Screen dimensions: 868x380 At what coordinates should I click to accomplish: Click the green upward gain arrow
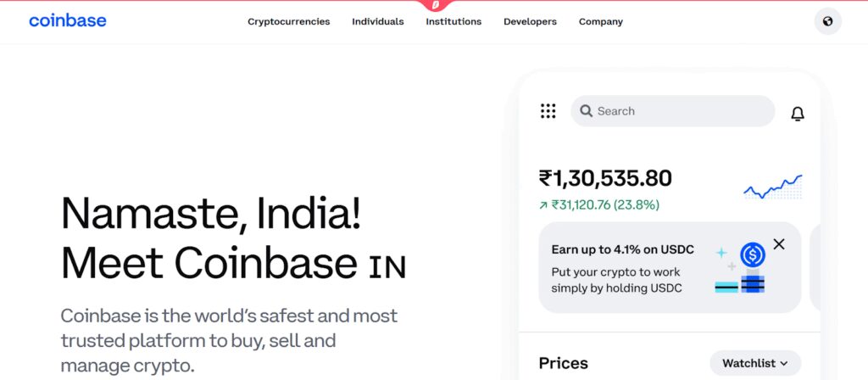[543, 204]
